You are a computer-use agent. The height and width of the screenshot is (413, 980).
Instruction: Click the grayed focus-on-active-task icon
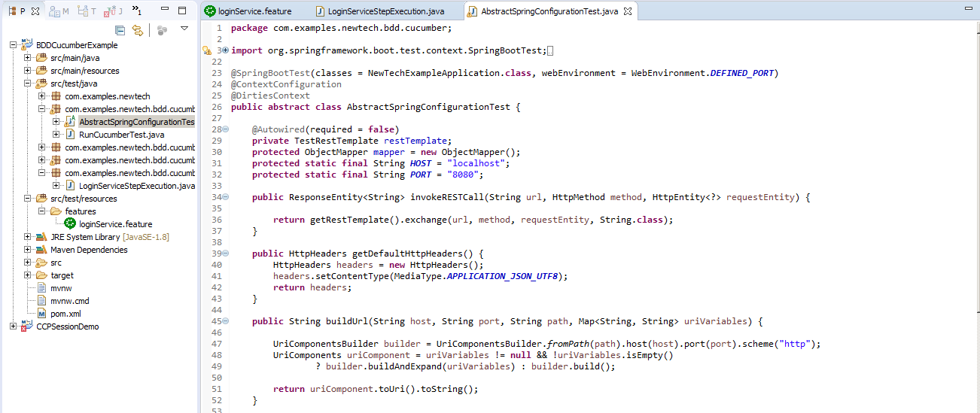(161, 30)
